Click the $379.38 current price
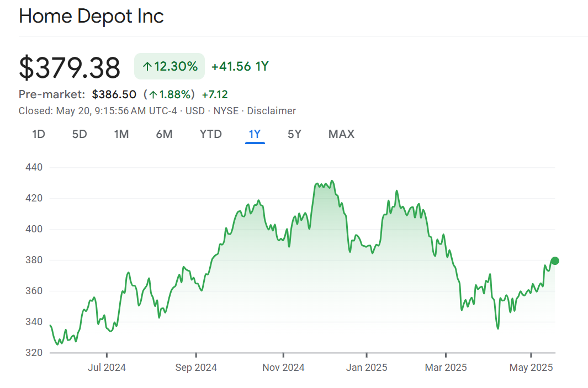Viewport: 588px width, 388px height. [x=70, y=68]
